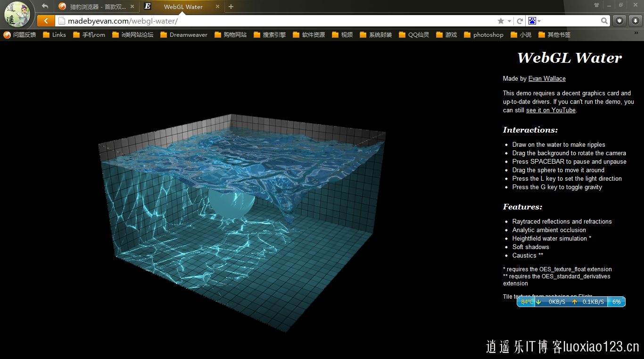Open the bookmark star dropdown arrow

tap(509, 21)
